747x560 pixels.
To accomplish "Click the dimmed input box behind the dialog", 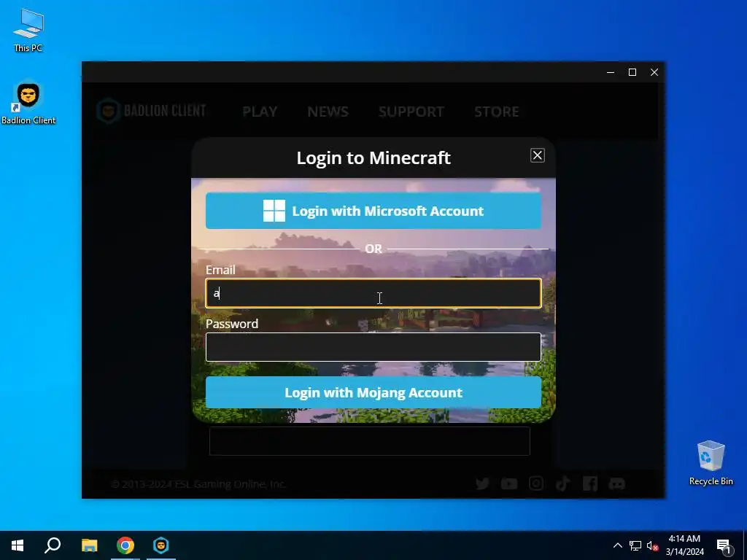I will 370,441.
